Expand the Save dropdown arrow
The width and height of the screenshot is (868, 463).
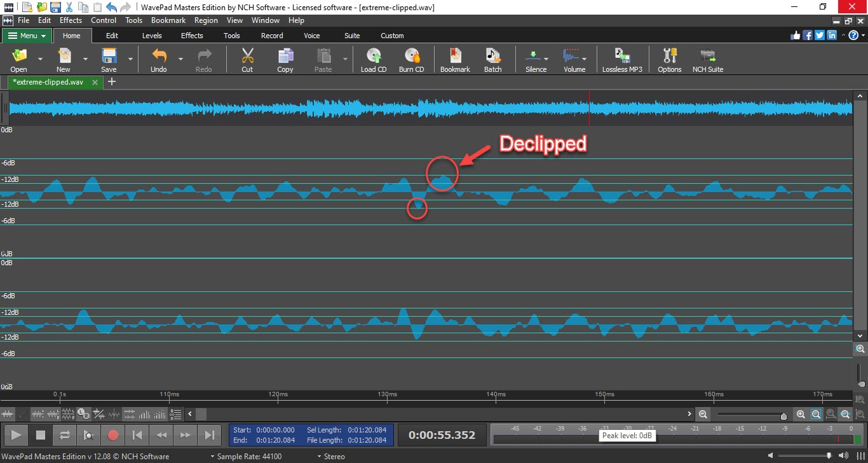point(130,59)
